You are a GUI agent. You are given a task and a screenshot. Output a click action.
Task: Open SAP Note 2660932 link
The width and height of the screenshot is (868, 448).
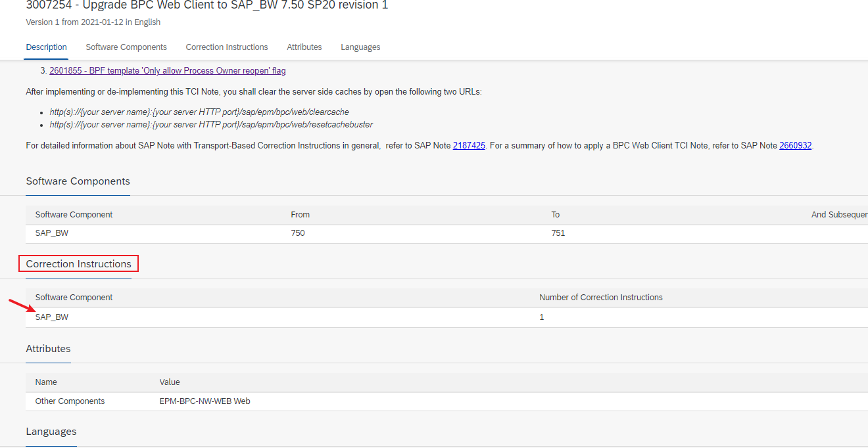point(796,146)
